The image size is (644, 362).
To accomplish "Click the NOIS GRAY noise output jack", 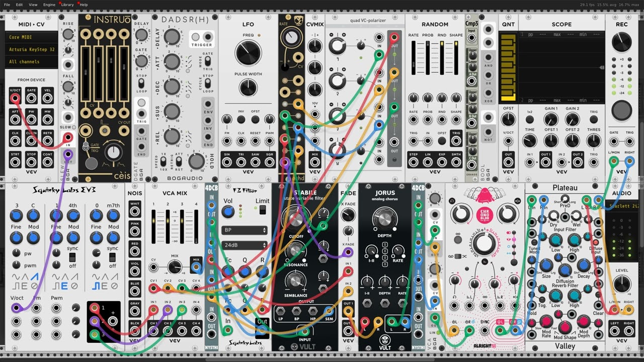I will 135,311.
